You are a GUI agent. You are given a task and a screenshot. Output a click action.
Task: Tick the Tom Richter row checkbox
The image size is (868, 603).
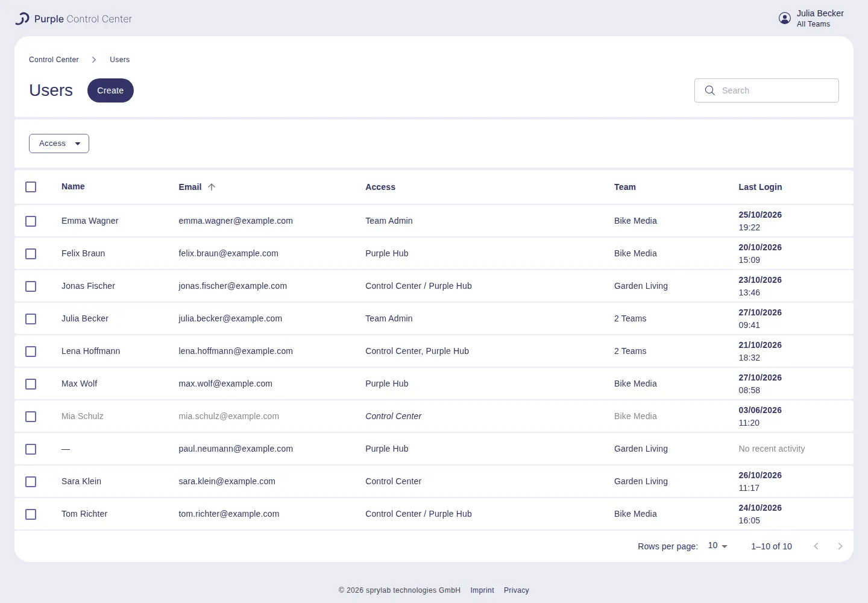(x=31, y=514)
